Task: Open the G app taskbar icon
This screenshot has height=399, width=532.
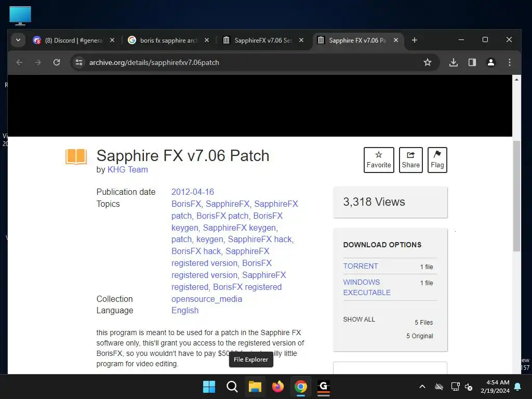Action: (x=324, y=387)
